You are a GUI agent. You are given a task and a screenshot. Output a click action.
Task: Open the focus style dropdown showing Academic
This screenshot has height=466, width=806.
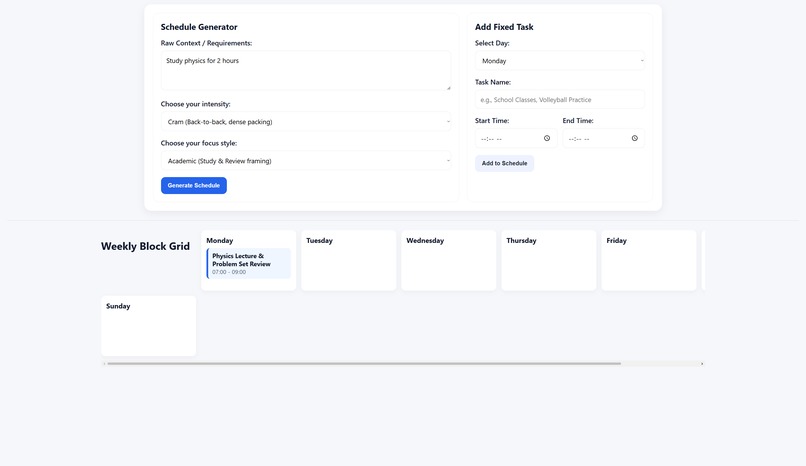(x=306, y=161)
